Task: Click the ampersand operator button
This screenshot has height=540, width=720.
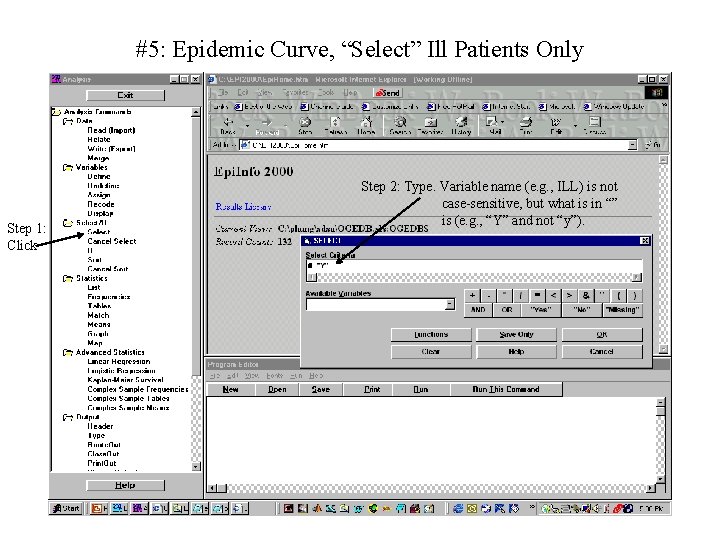Action: (x=586, y=296)
